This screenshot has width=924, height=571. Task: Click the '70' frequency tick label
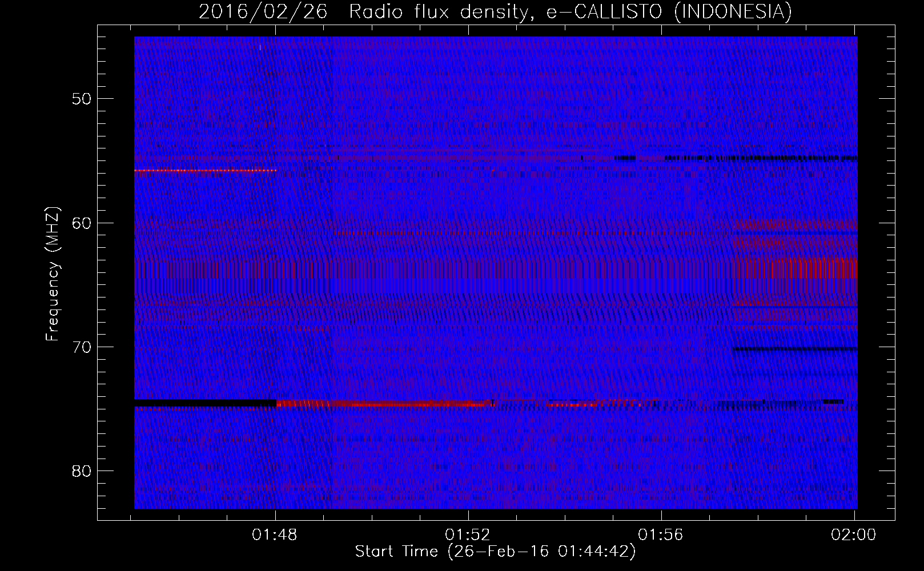(x=82, y=347)
